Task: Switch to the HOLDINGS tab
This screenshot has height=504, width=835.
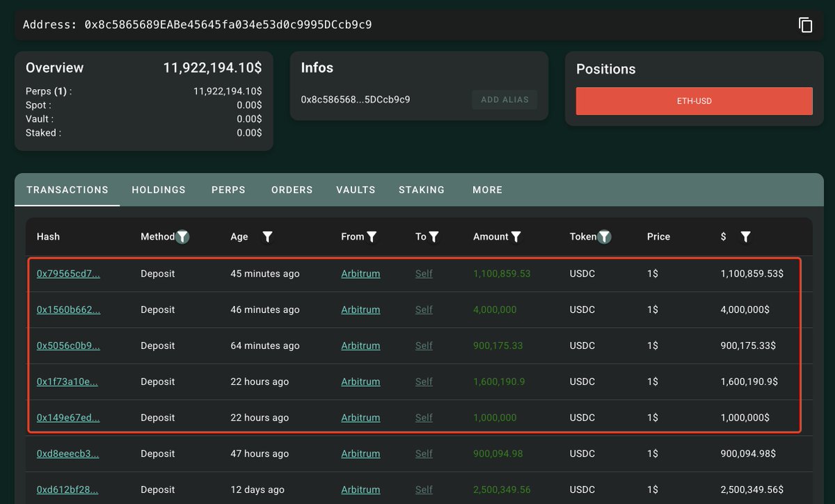Action: (159, 190)
